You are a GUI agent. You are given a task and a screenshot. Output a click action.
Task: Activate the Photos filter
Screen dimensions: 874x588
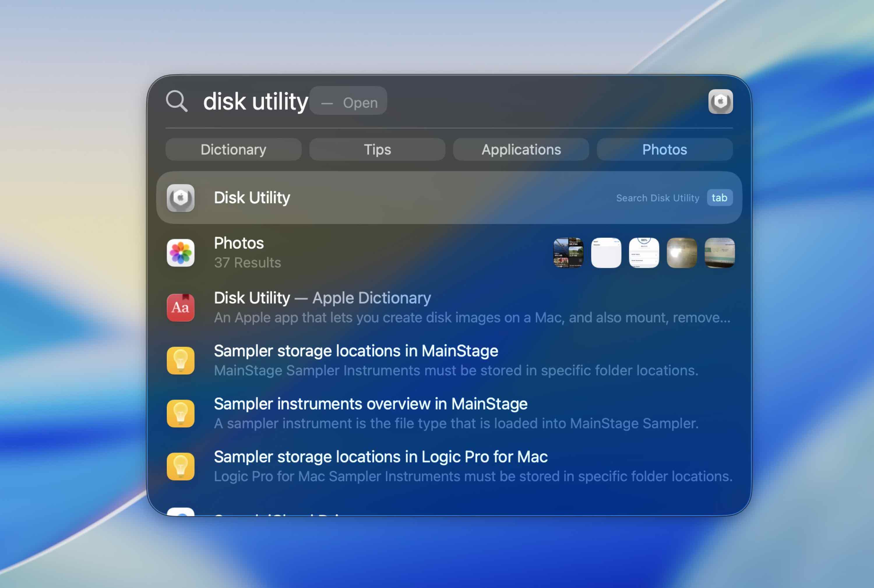665,149
